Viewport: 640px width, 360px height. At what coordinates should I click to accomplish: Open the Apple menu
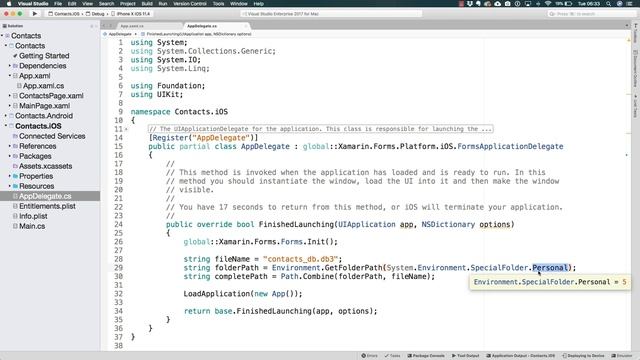tap(9, 4)
